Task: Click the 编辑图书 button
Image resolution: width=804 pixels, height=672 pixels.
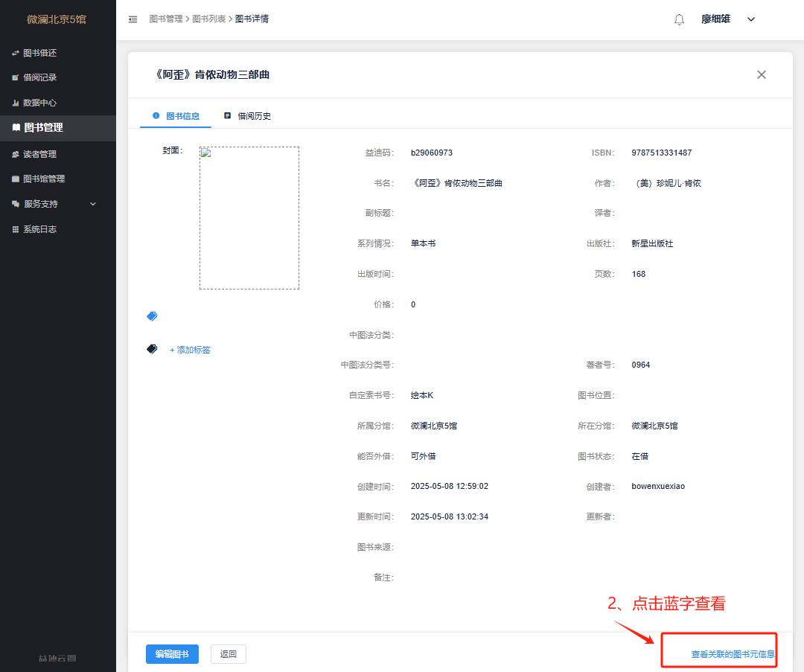Action: click(172, 654)
